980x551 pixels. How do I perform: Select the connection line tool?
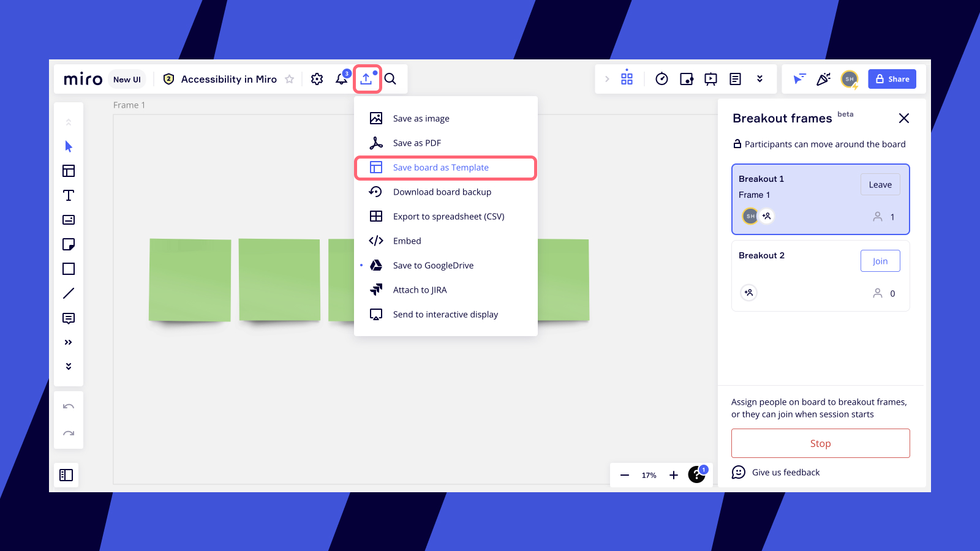(x=69, y=293)
